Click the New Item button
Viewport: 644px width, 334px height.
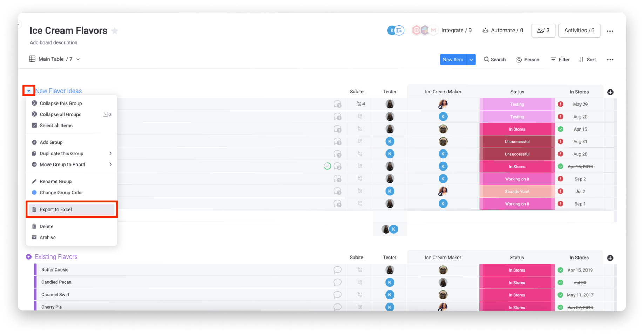point(453,60)
